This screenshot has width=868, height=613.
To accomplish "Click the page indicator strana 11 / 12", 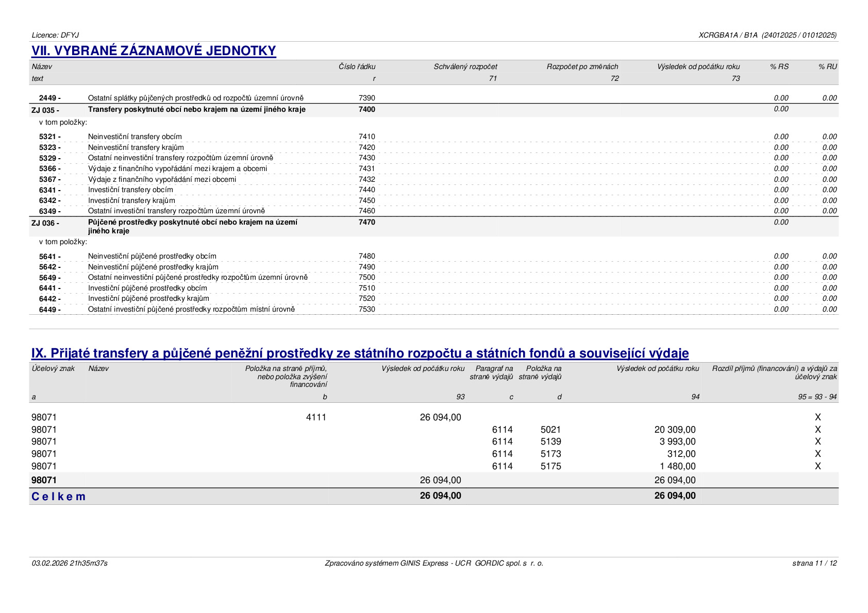I will pyautogui.click(x=814, y=563).
